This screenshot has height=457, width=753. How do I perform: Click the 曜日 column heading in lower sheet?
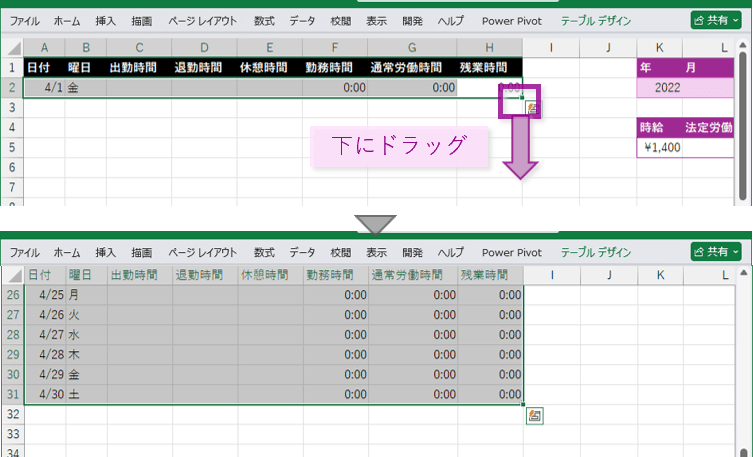pos(87,275)
